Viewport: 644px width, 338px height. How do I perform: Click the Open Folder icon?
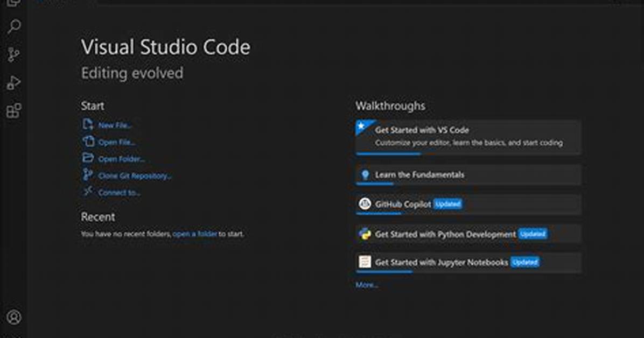click(x=88, y=158)
